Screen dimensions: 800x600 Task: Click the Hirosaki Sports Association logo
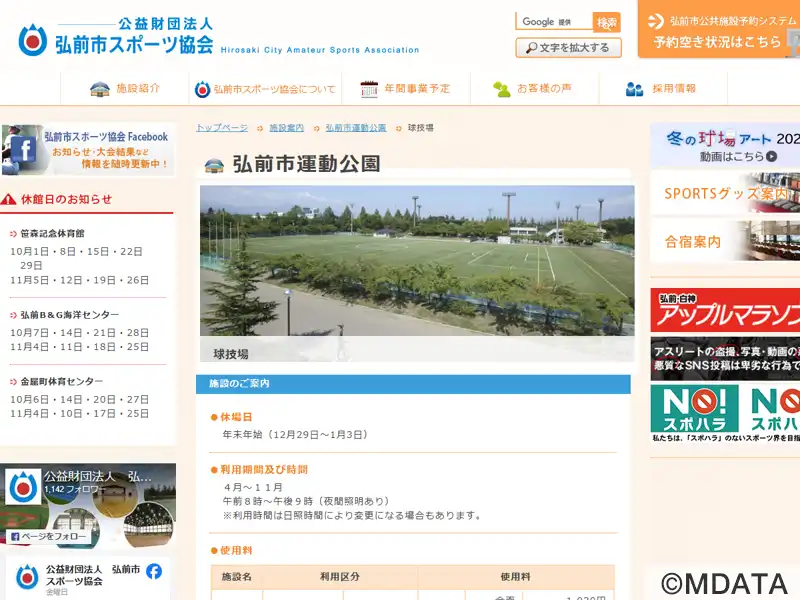click(x=116, y=37)
